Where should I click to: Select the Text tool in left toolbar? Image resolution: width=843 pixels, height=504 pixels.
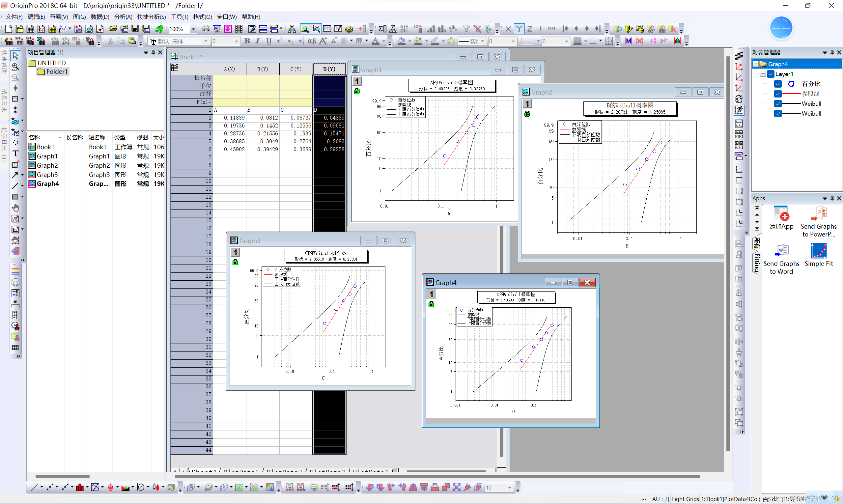[x=15, y=154]
